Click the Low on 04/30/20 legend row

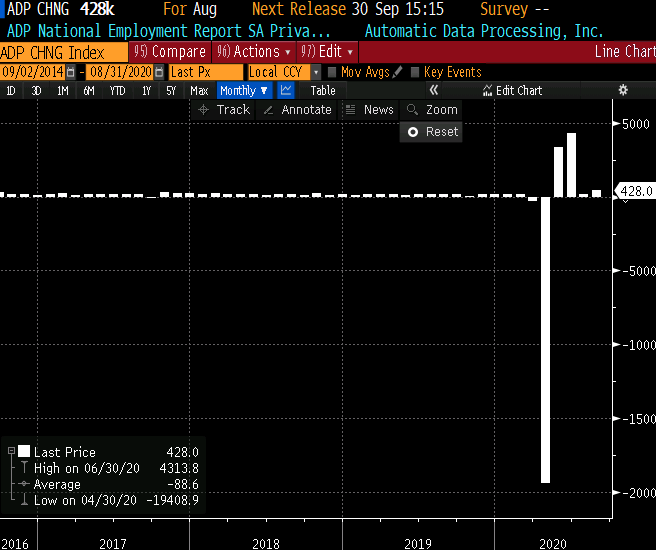116,500
